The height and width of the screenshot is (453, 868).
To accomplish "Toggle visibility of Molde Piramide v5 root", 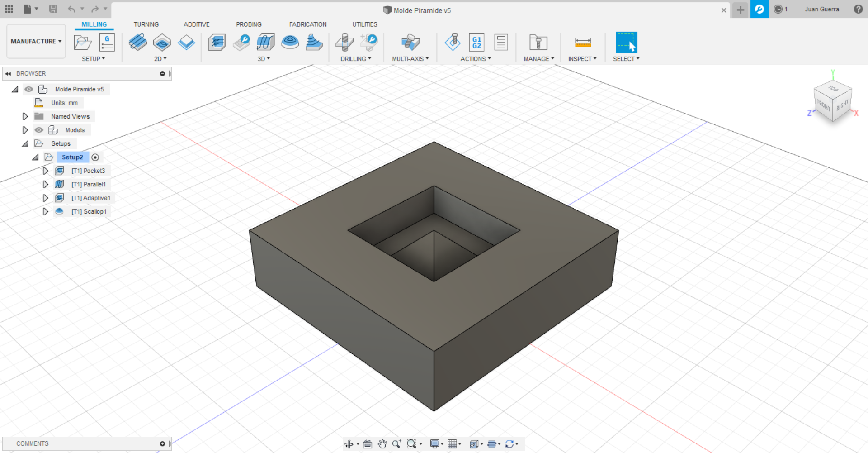I will pos(29,89).
